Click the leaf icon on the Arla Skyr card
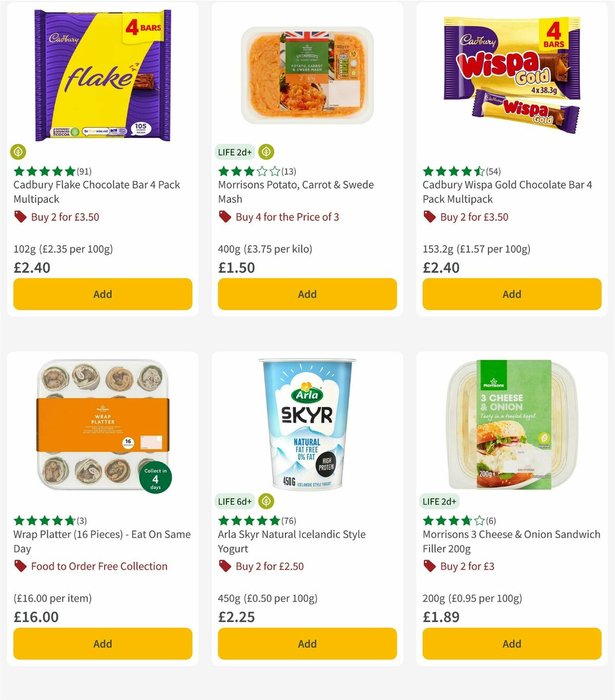This screenshot has height=700, width=615. click(x=265, y=501)
